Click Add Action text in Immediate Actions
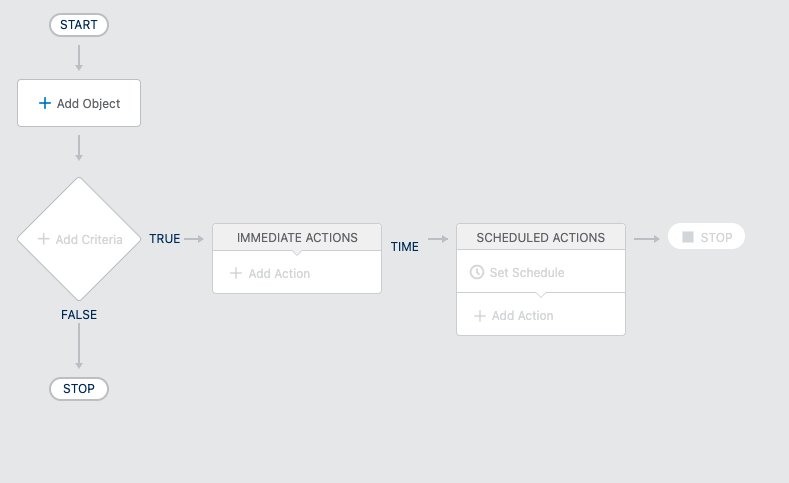This screenshot has height=483, width=789. [x=279, y=273]
